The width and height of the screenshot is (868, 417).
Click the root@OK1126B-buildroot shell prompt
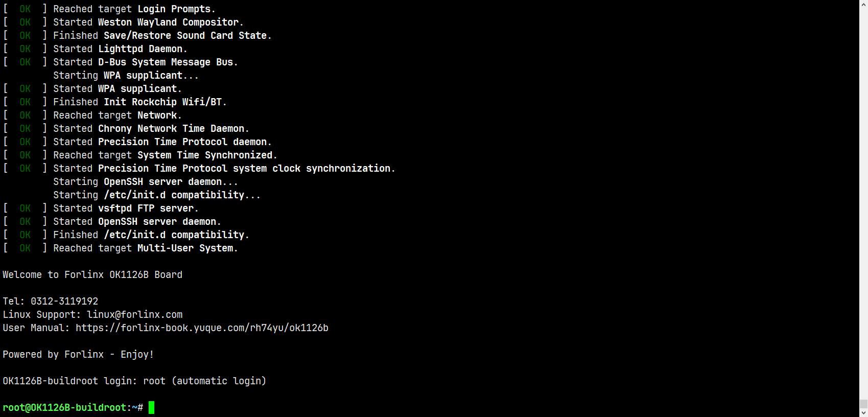pos(72,408)
